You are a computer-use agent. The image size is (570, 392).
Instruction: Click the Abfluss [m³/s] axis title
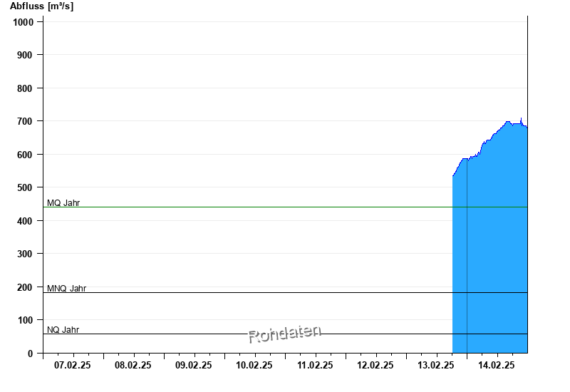tap(41, 6)
